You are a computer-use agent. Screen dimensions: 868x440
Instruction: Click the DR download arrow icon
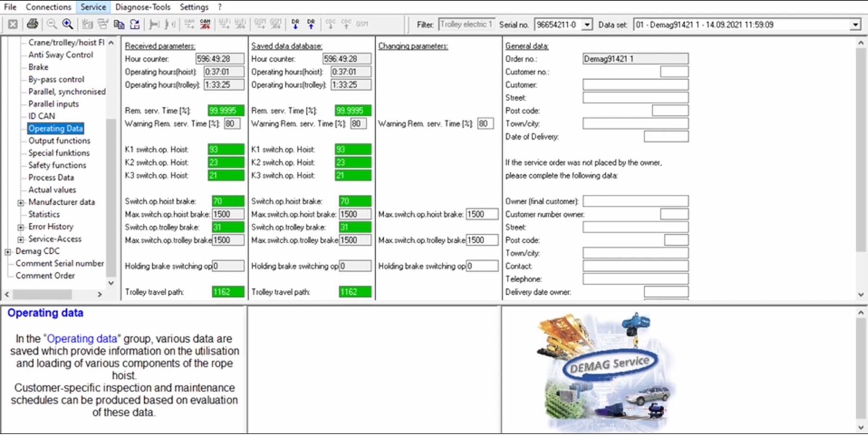[x=294, y=24]
